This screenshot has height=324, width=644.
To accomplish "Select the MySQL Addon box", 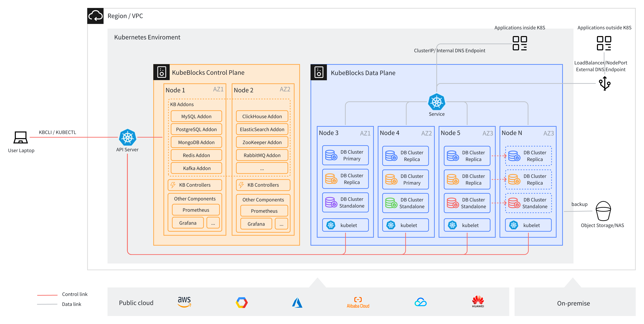I will [196, 116].
